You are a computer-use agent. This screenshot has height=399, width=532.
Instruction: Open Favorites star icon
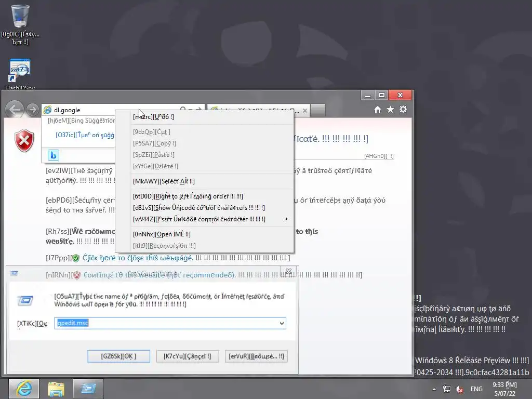pyautogui.click(x=391, y=110)
